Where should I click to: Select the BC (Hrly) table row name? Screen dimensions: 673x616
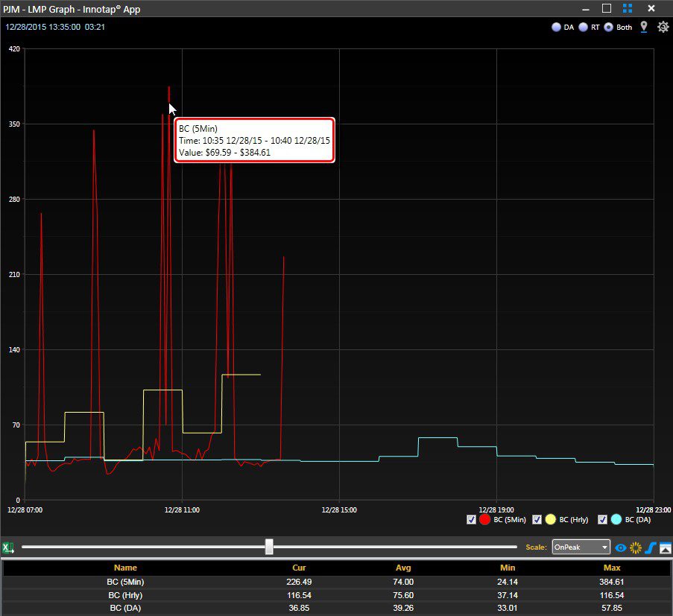(x=125, y=595)
